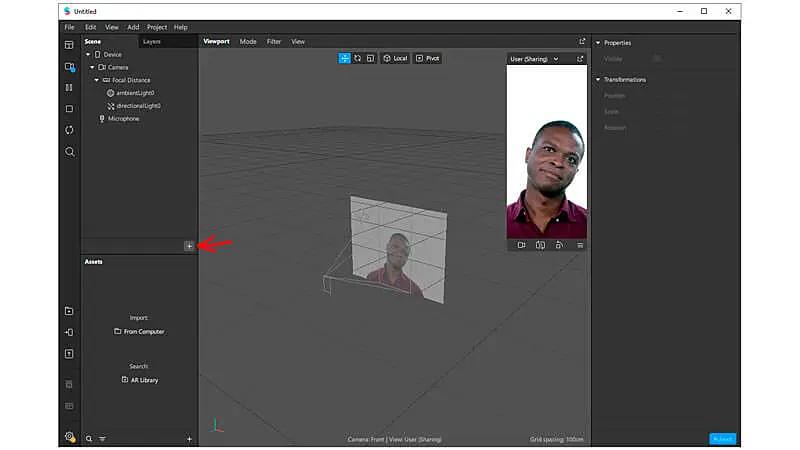Screen dimensions: 800x450
Task: Open the simulator hamburger menu icon
Action: click(580, 244)
